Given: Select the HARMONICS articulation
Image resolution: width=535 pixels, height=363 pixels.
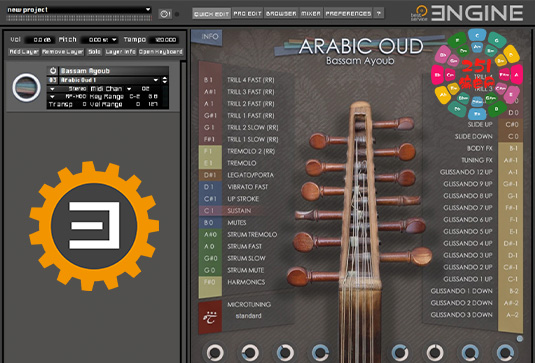Looking at the screenshot, I should click(246, 282).
